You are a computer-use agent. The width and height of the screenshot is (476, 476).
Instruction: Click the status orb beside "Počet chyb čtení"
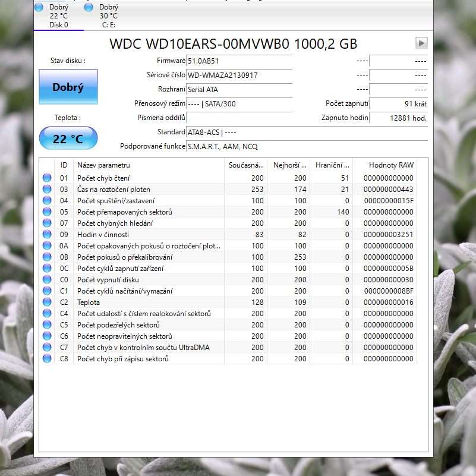[46, 178]
